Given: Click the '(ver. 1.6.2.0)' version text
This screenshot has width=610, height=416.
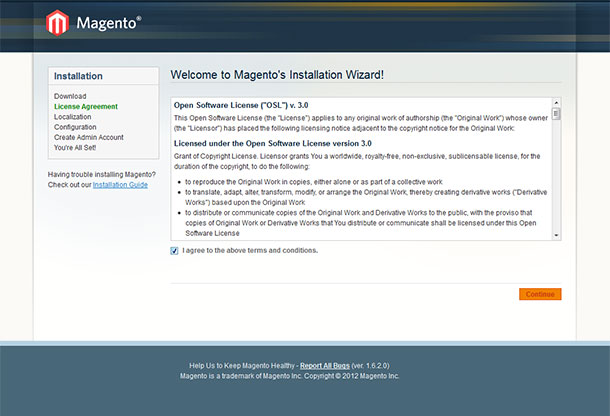Looking at the screenshot, I should [370, 365].
